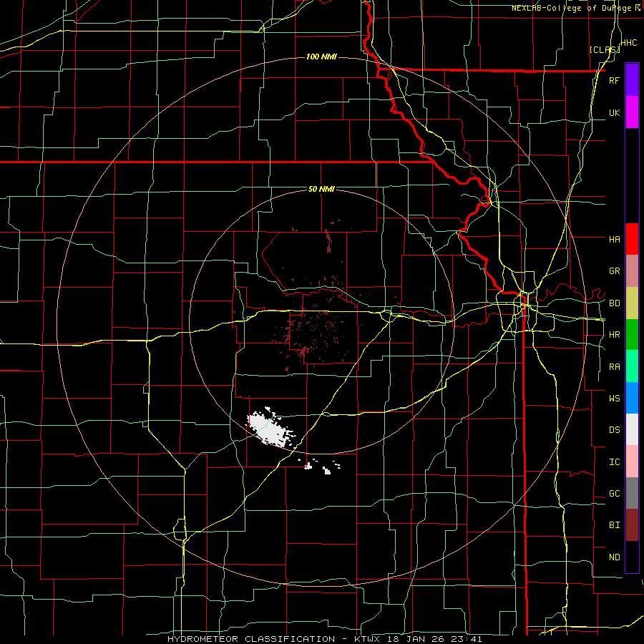This screenshot has width=644, height=644.
Task: Click the 18 JAN 26 date text
Action: coord(417,639)
